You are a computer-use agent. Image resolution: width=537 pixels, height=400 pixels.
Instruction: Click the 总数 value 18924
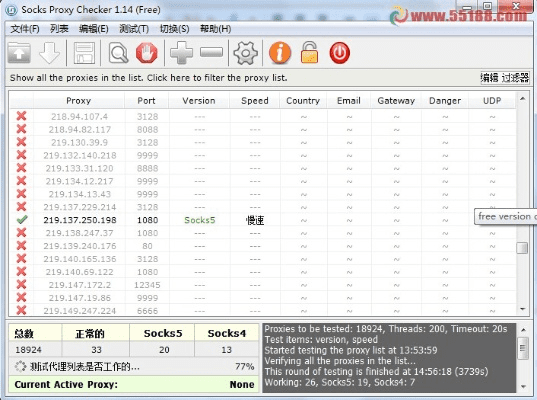click(28, 350)
